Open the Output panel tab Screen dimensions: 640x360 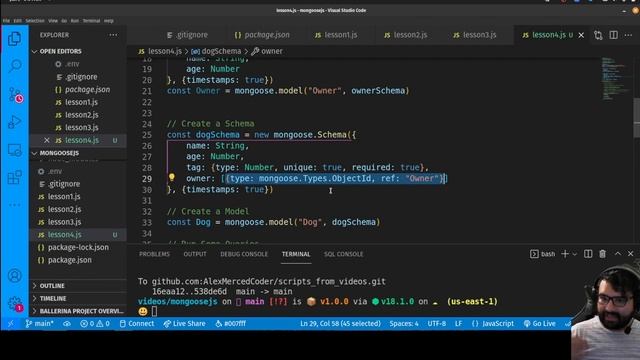[195, 254]
